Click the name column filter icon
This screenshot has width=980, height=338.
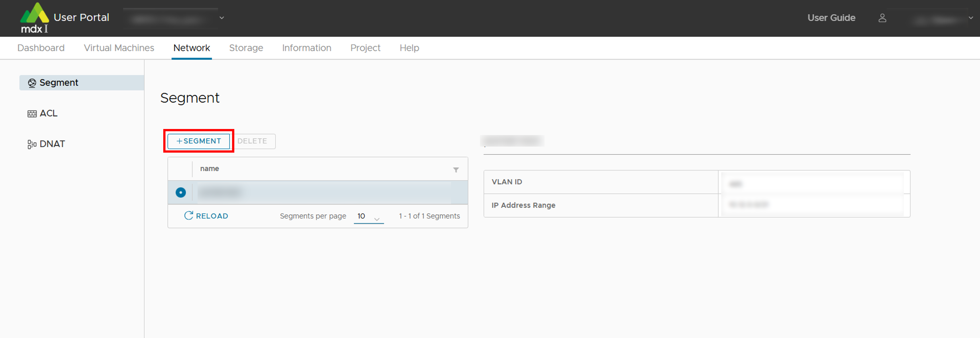pos(456,170)
